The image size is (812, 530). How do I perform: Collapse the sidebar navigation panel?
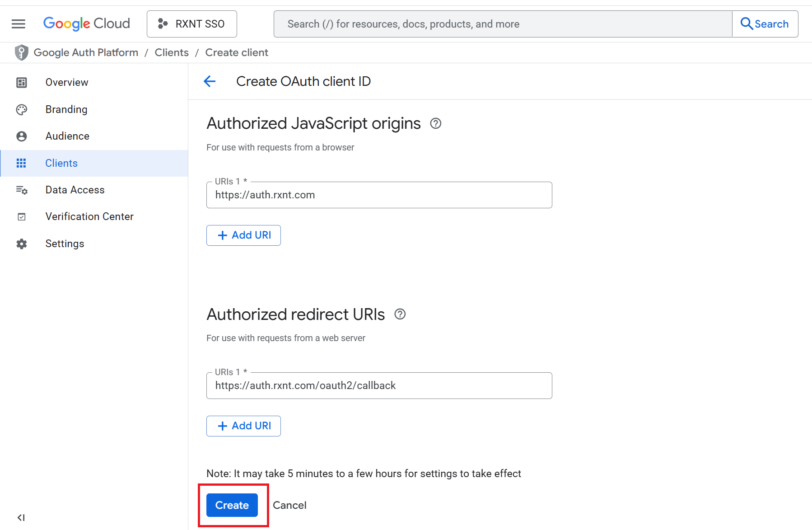point(21,517)
